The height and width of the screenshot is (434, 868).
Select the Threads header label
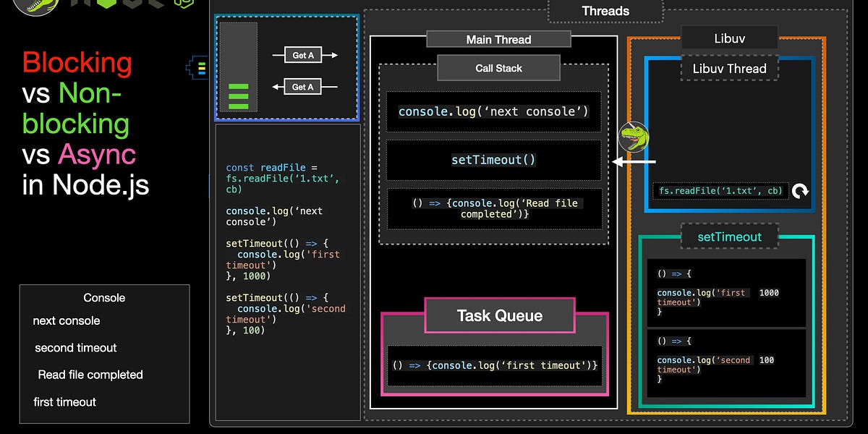pos(605,10)
